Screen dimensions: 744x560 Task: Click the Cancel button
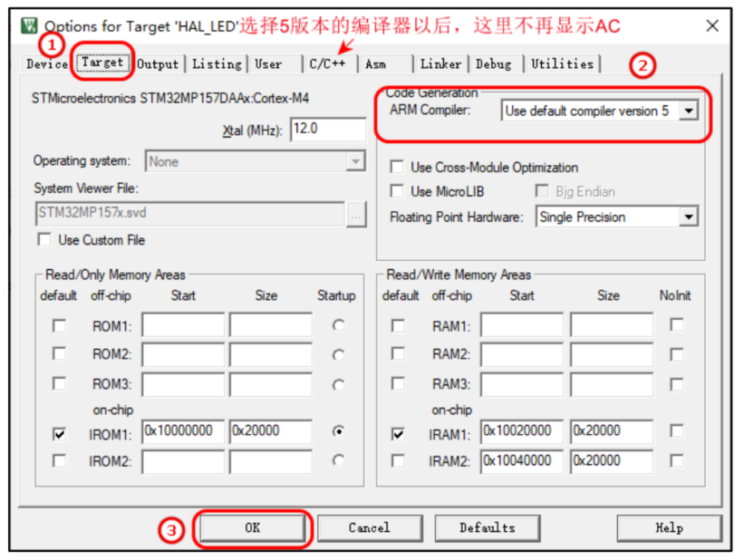coord(370,527)
